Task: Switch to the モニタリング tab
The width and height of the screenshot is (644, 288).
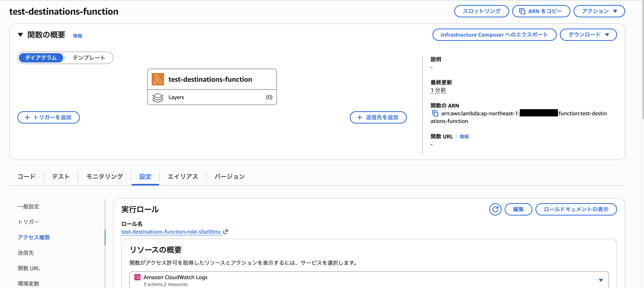Action: pos(105,177)
